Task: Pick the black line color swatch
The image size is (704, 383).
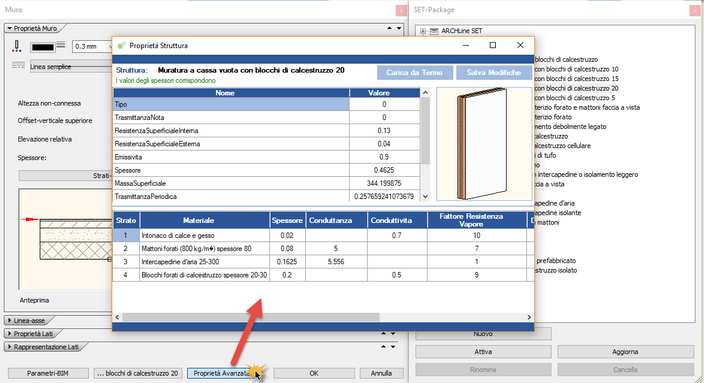Action: coord(43,47)
